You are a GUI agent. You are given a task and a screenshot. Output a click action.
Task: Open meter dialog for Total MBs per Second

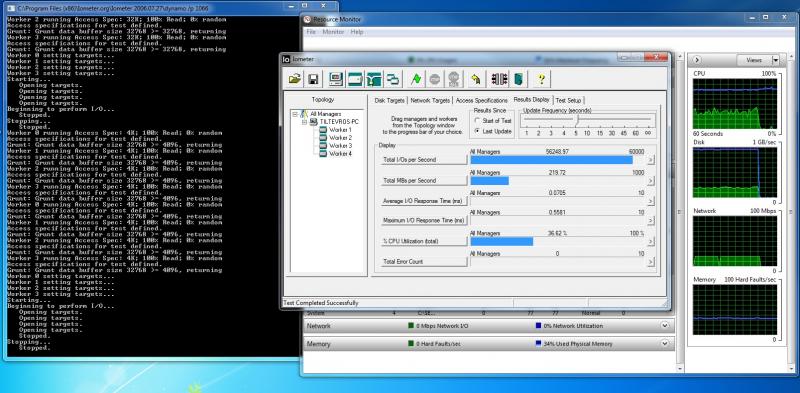coord(651,181)
